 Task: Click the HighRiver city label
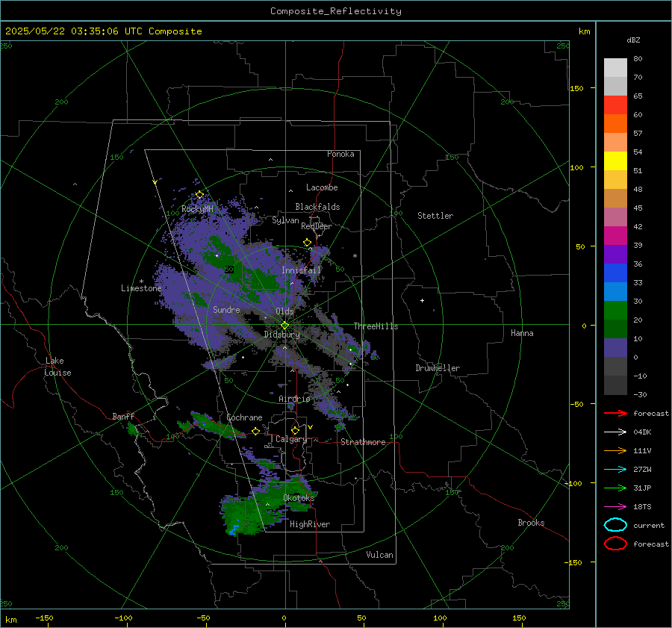[310, 525]
